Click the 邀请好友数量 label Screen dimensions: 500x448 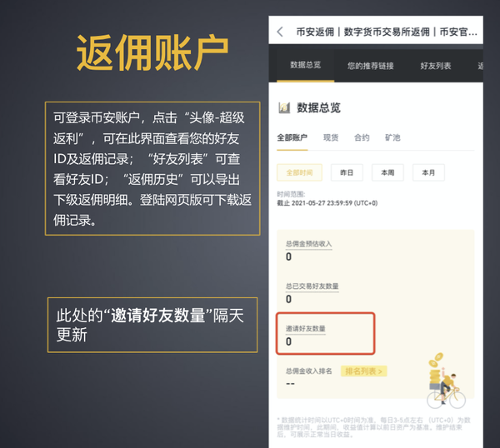pyautogui.click(x=306, y=329)
